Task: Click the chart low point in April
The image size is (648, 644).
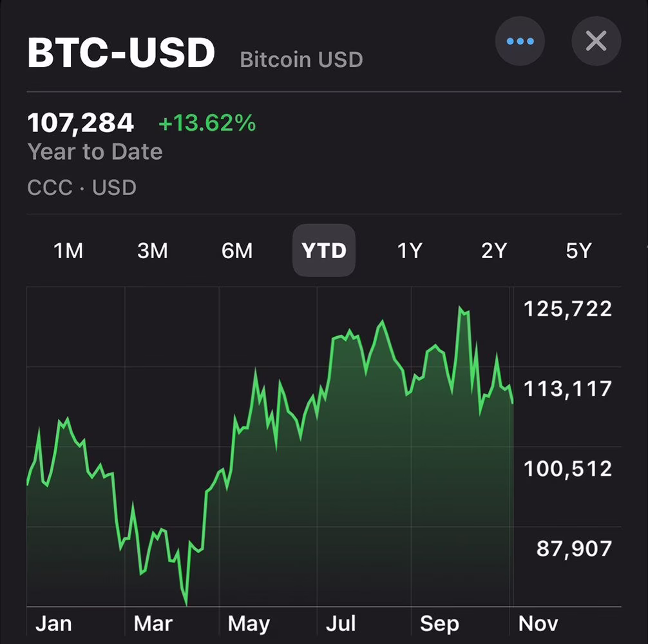Action: [x=186, y=604]
